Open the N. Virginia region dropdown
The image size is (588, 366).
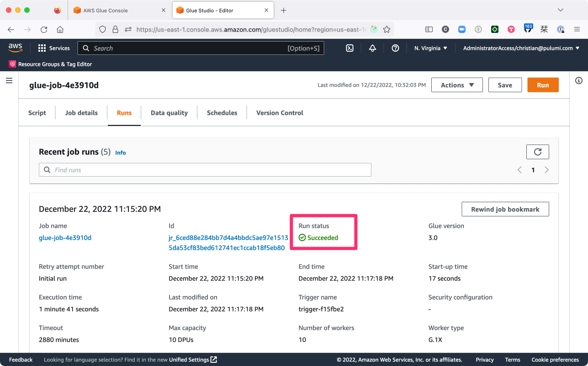coord(431,48)
